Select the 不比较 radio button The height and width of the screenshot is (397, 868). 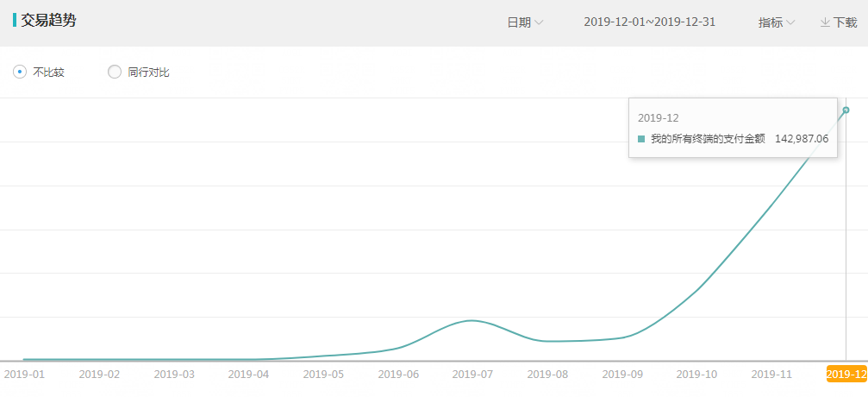tap(20, 72)
